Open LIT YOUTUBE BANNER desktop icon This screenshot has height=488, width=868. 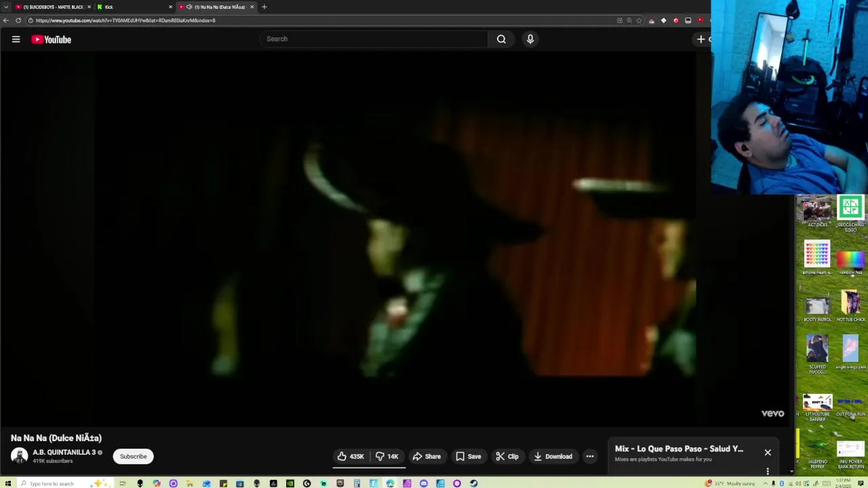coord(817,408)
